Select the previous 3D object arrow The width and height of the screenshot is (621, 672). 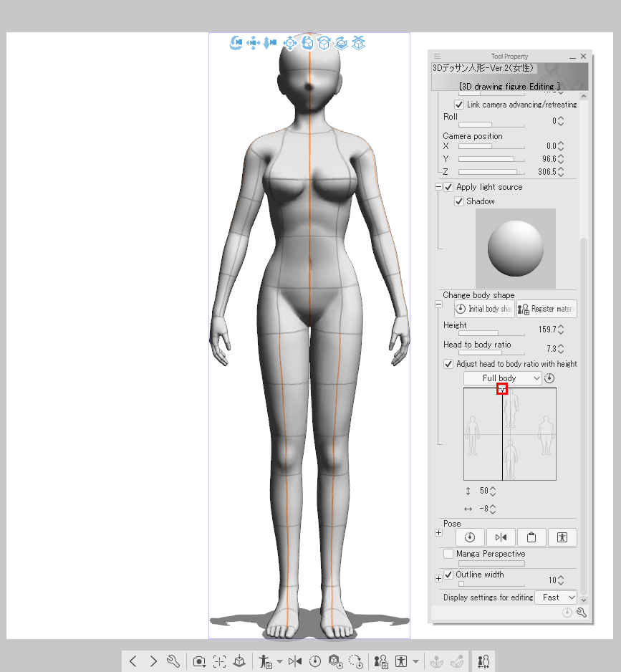pyautogui.click(x=133, y=661)
